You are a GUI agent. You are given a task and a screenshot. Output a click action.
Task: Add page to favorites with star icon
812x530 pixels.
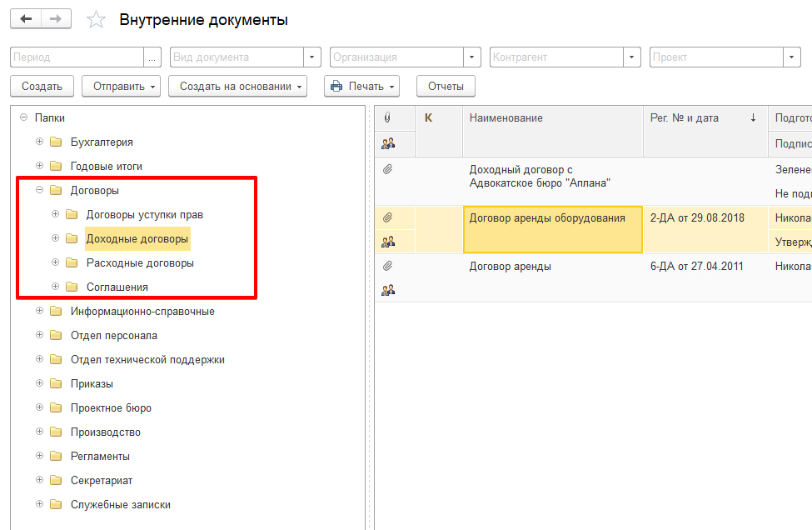click(x=97, y=20)
